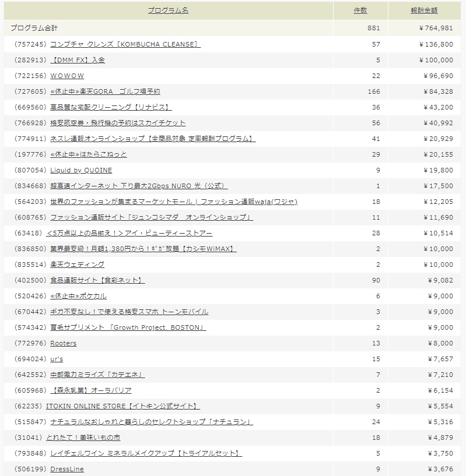Open 楽天GORA ゴルフ場予約 program link

coord(105,91)
